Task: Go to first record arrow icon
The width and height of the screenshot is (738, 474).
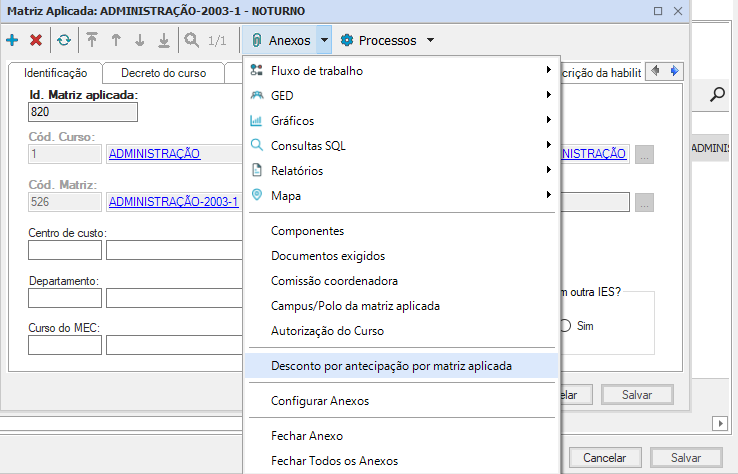Action: click(x=92, y=41)
